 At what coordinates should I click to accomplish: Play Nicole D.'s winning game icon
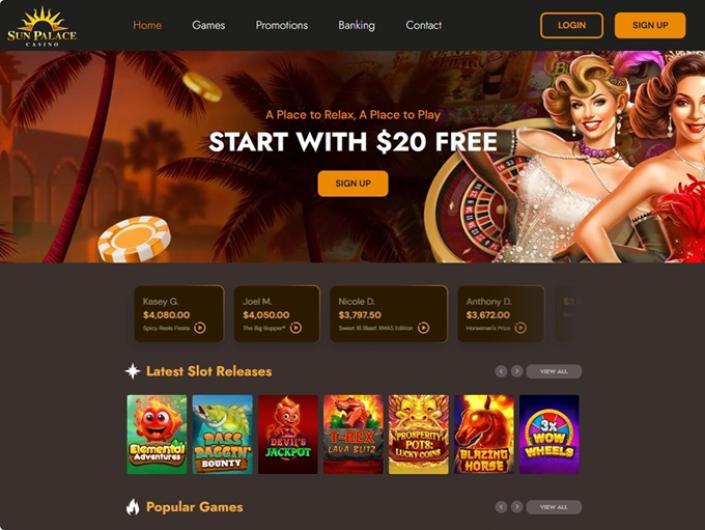[x=424, y=328]
